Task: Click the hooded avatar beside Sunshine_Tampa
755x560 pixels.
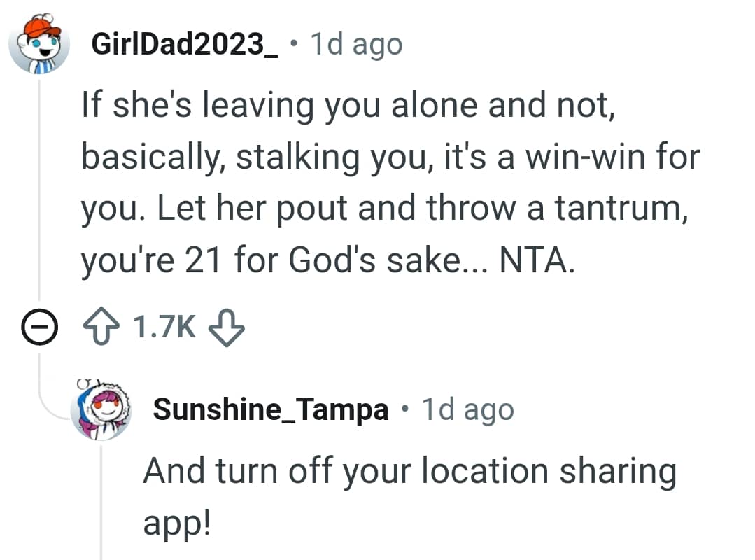Action: [x=100, y=409]
